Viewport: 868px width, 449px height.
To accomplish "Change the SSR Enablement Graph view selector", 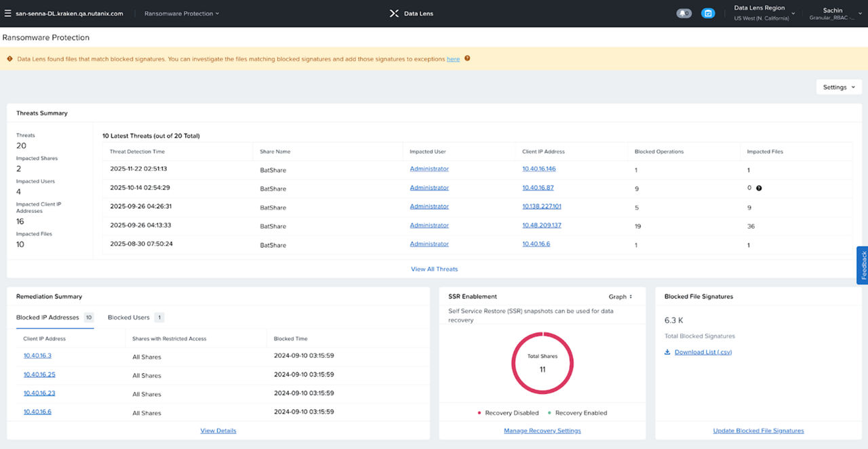I will (620, 296).
